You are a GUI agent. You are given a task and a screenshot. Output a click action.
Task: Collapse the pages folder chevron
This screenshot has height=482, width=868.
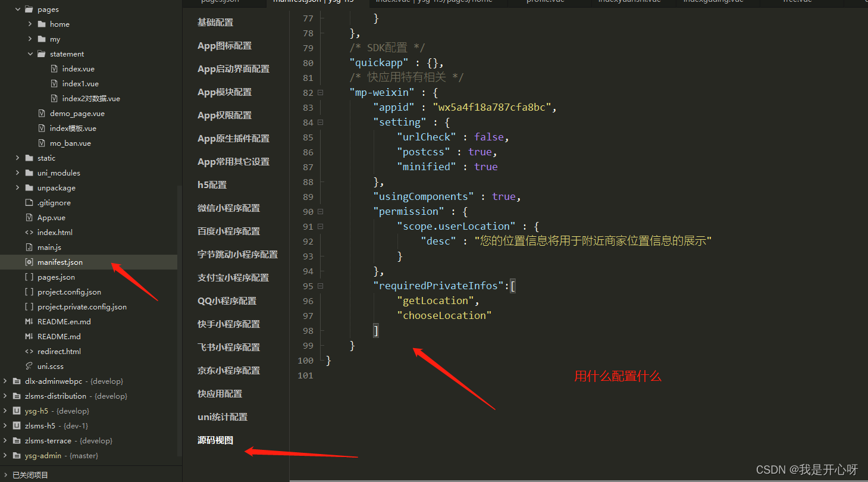(x=18, y=10)
